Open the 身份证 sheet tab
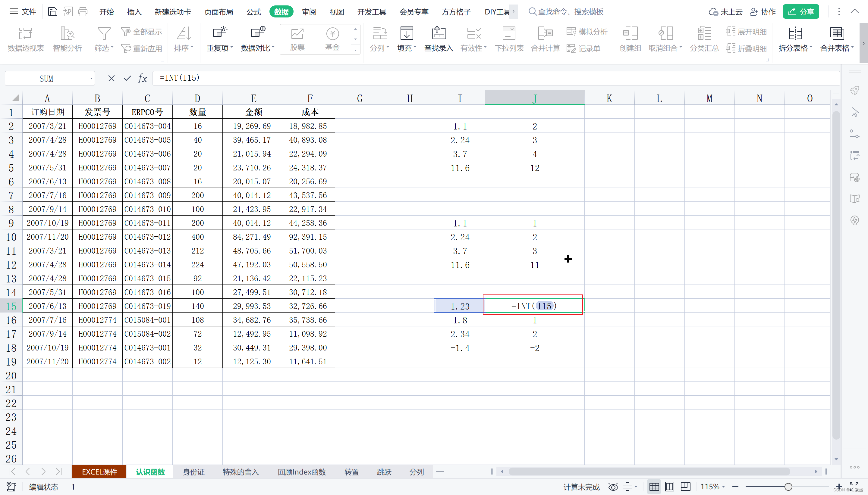 pos(193,472)
